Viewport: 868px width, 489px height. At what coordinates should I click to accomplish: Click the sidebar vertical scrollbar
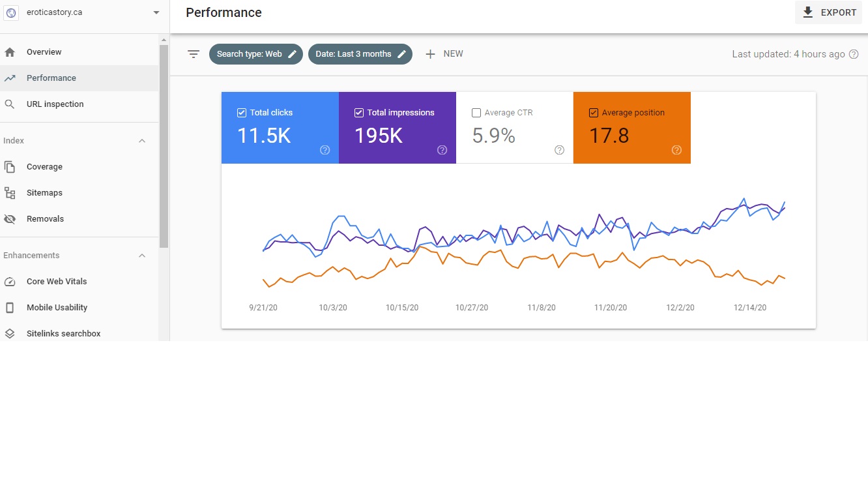[164, 147]
